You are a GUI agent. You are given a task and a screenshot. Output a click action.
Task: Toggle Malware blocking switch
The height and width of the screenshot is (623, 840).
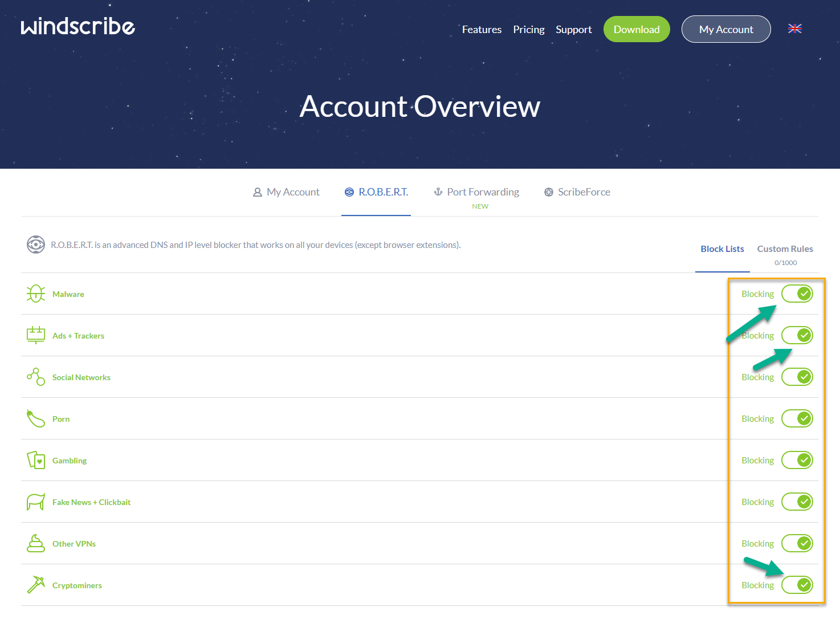(797, 294)
